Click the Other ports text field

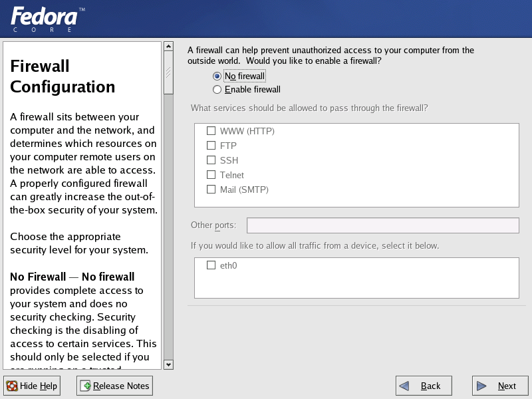point(383,225)
